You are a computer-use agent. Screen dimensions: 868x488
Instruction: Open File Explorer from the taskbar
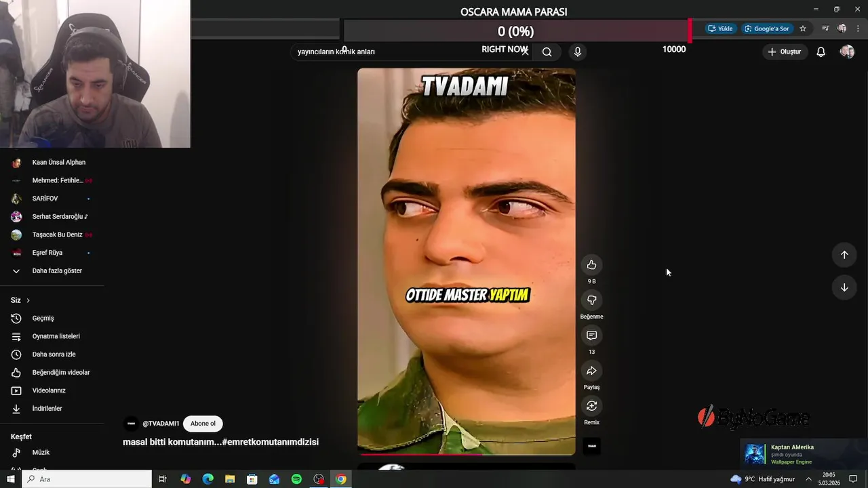(230, 479)
